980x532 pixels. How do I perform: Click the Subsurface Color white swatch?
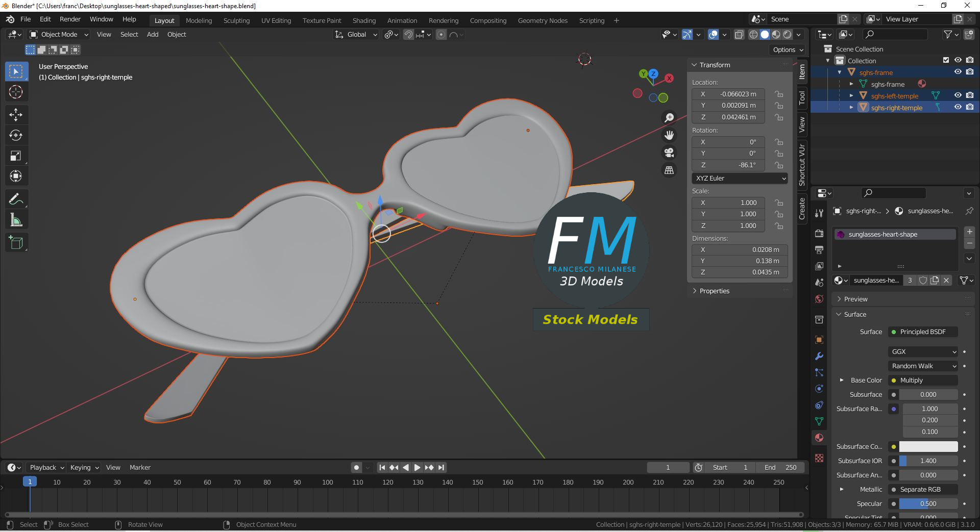pos(928,446)
